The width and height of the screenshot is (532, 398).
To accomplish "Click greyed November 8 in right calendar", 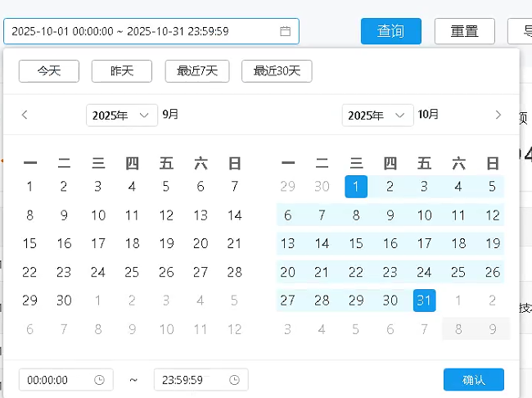I will pos(458,329).
